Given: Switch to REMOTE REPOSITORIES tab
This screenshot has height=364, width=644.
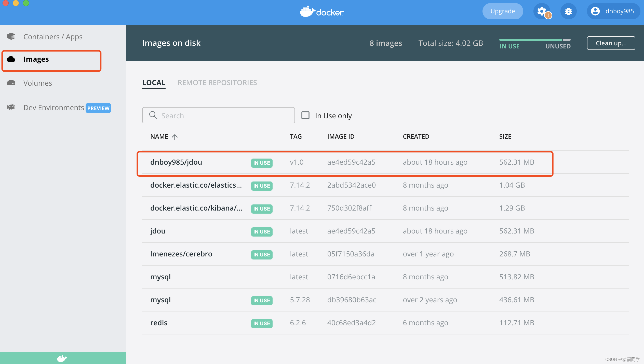Looking at the screenshot, I should click(x=217, y=83).
